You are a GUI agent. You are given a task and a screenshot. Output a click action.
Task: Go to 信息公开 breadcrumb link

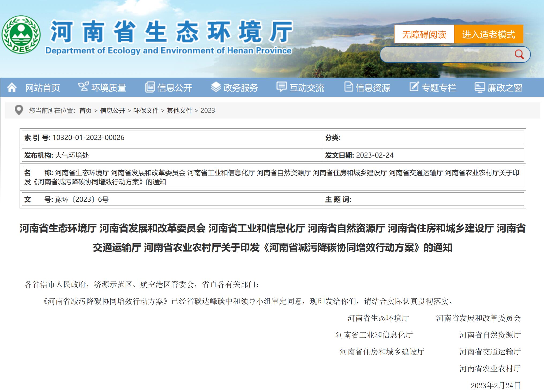tap(113, 111)
